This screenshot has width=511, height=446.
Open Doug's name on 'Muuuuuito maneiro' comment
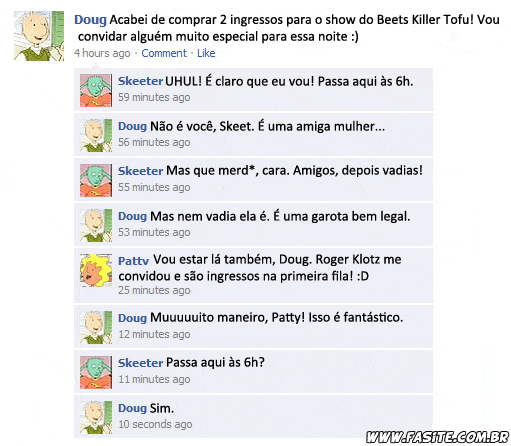132,318
